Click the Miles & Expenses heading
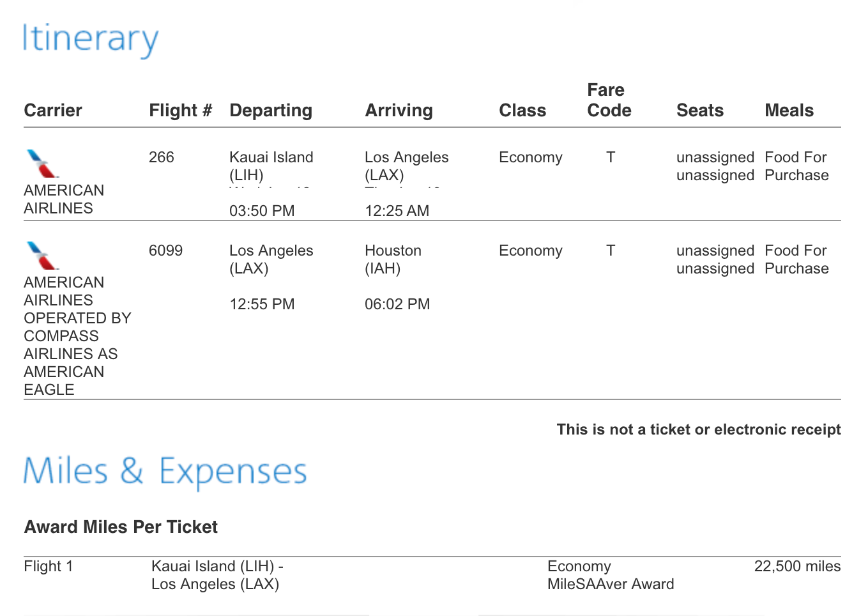The width and height of the screenshot is (868, 616). [x=165, y=472]
